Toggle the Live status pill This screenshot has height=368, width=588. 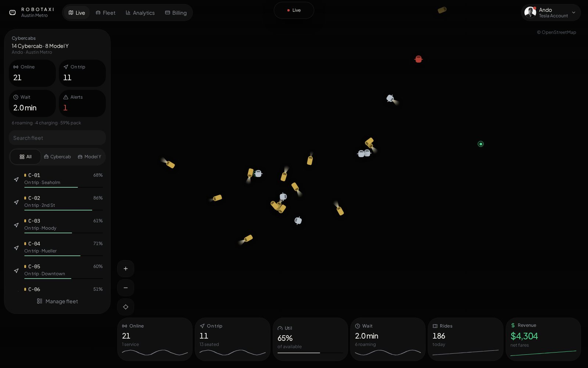pyautogui.click(x=294, y=10)
